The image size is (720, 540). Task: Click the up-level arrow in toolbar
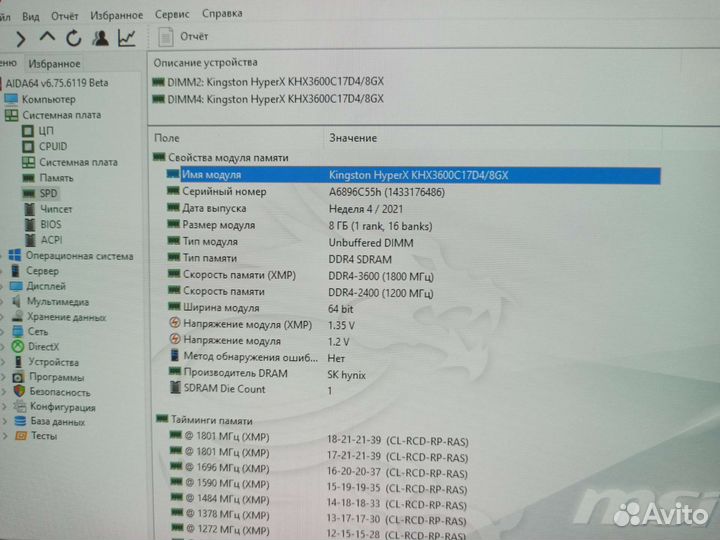click(47, 37)
